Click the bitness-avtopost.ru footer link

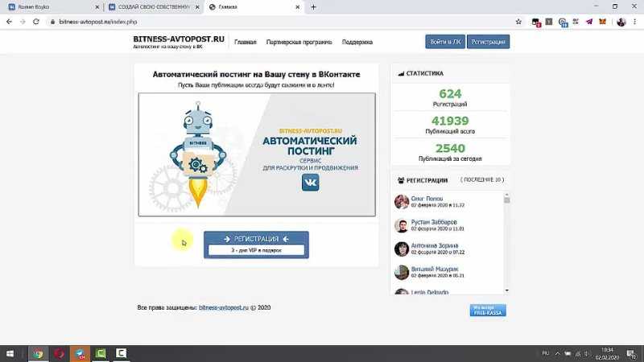[224, 307]
